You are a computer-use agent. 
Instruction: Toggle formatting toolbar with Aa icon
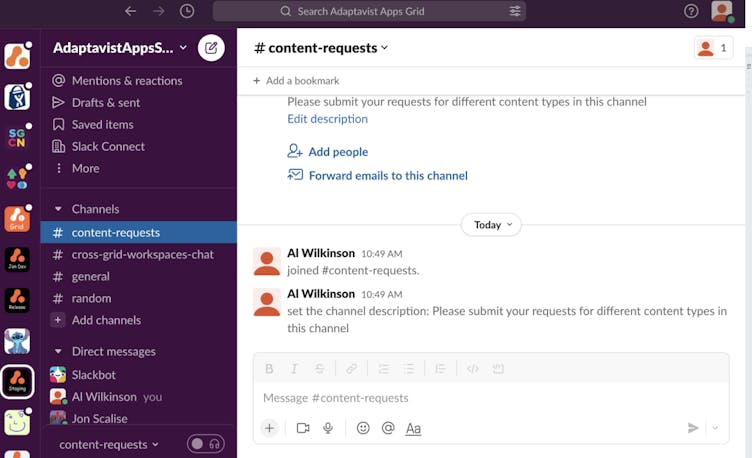pyautogui.click(x=413, y=428)
